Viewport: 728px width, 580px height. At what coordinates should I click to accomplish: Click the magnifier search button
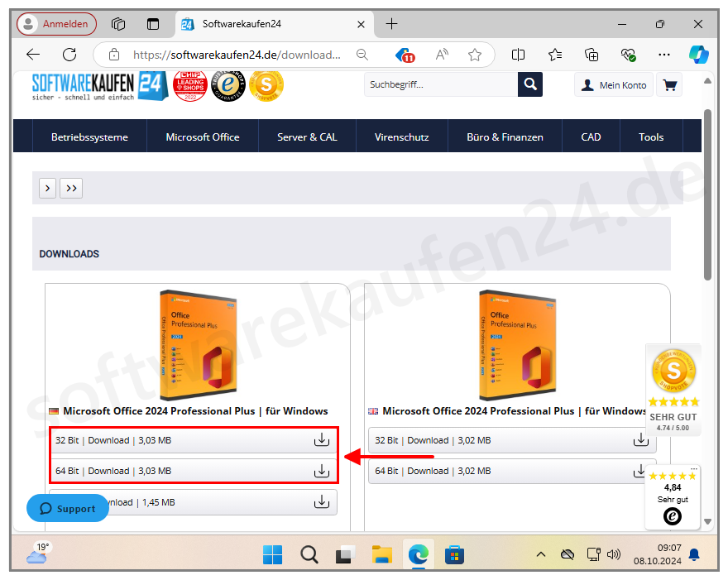530,84
